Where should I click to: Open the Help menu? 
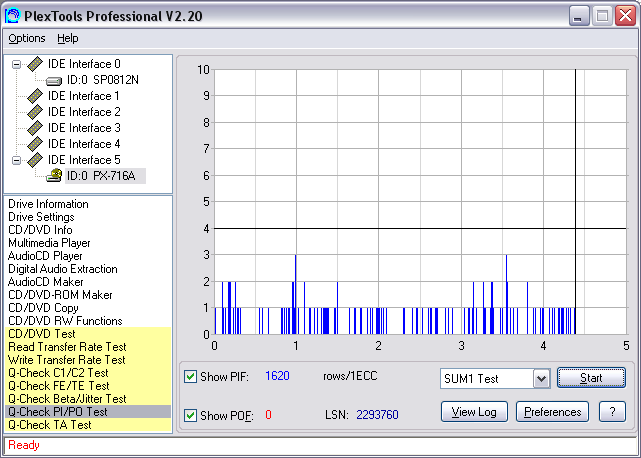67,38
